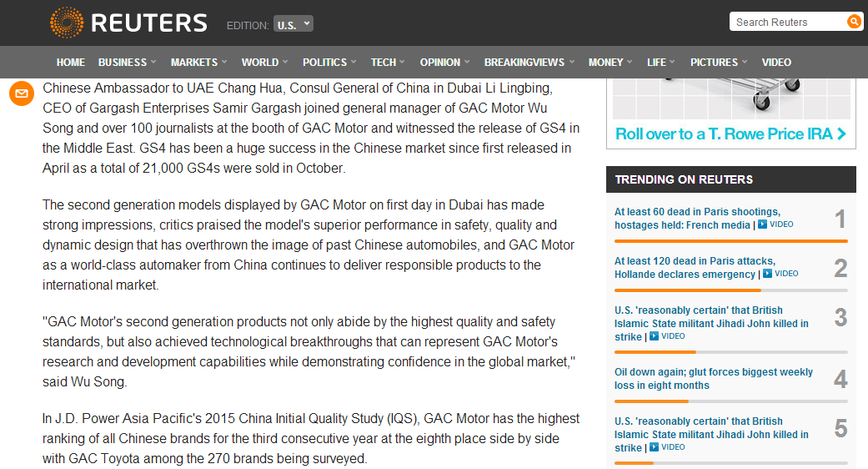The height and width of the screenshot is (469, 868).
Task: Go to Home in navigation
Action: click(70, 63)
